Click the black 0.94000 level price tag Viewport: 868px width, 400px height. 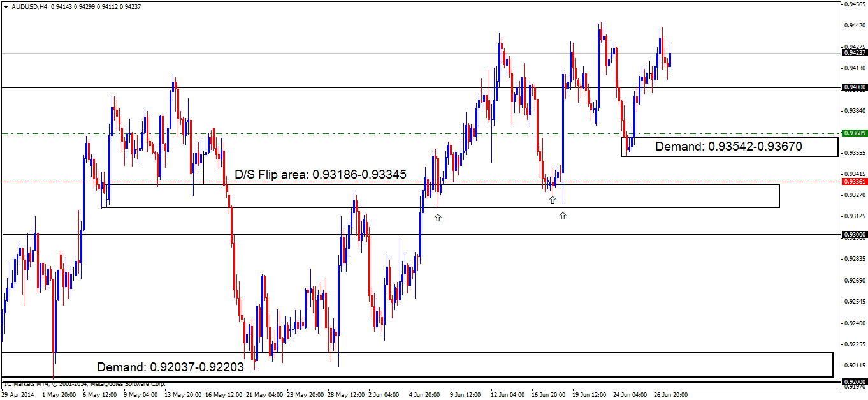pos(855,87)
